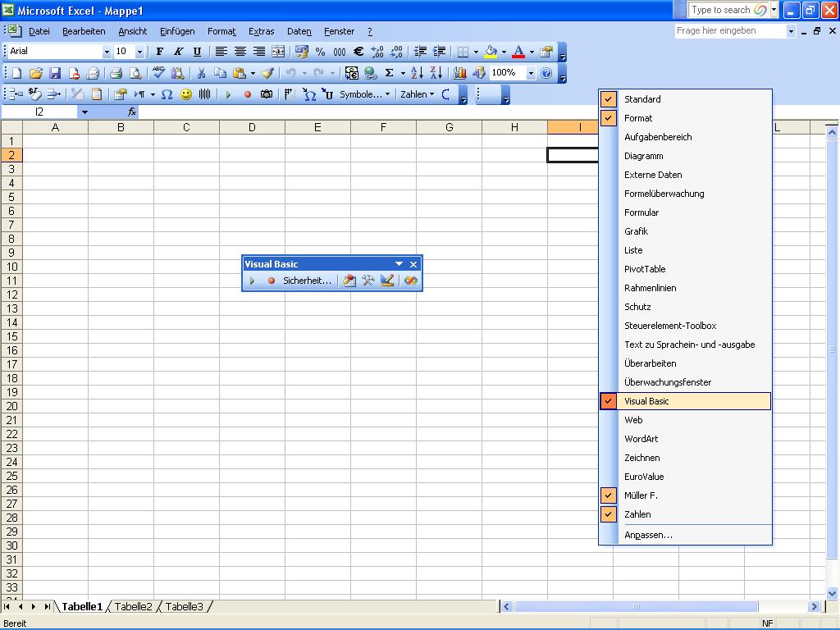Select row header 10
Image resolution: width=840 pixels, height=630 pixels.
11,267
